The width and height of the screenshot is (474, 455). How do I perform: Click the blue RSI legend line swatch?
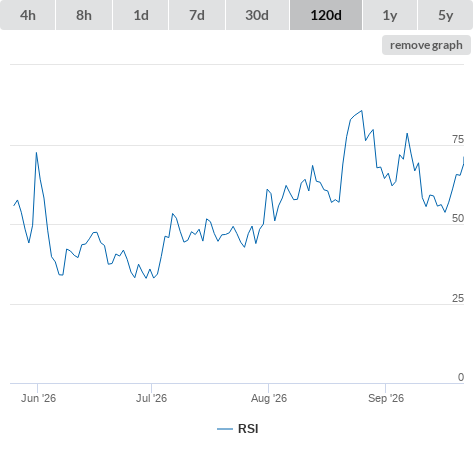(225, 429)
